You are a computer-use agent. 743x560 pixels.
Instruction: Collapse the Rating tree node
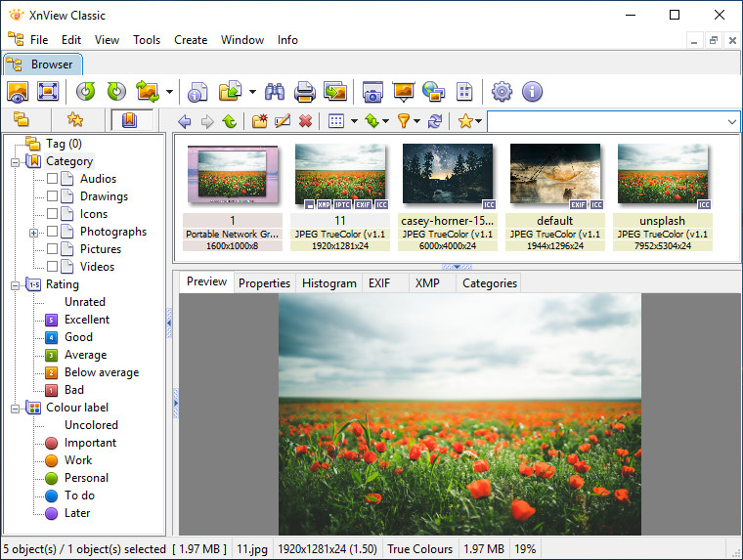tap(16, 285)
